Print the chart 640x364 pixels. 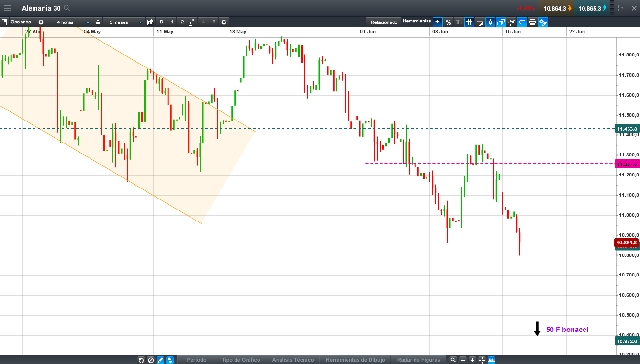532,22
